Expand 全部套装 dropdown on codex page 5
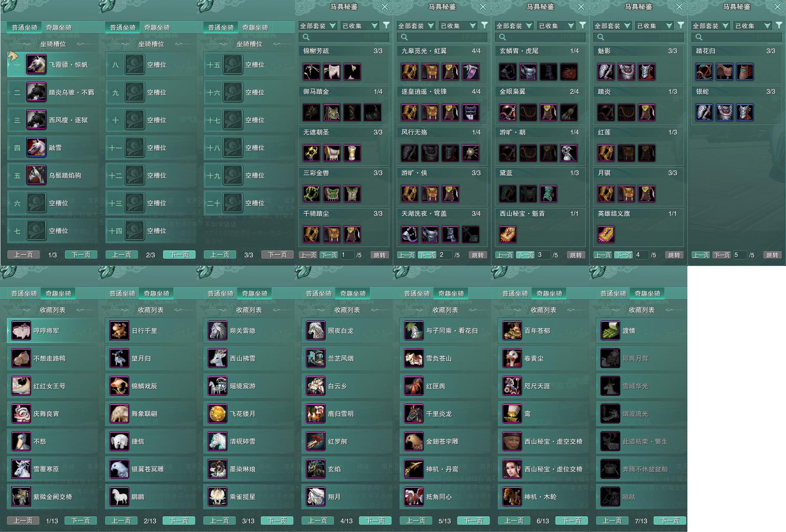Image resolution: width=786 pixels, height=532 pixels. click(x=710, y=26)
